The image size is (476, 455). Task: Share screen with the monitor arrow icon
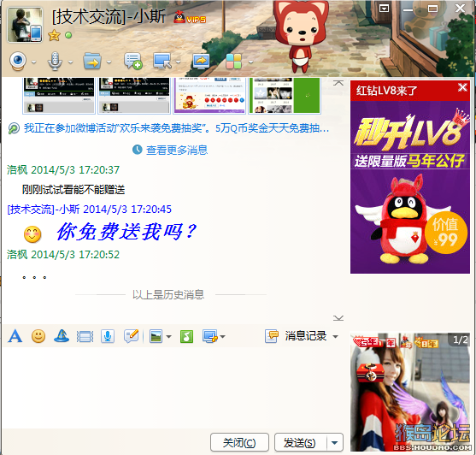(x=201, y=62)
